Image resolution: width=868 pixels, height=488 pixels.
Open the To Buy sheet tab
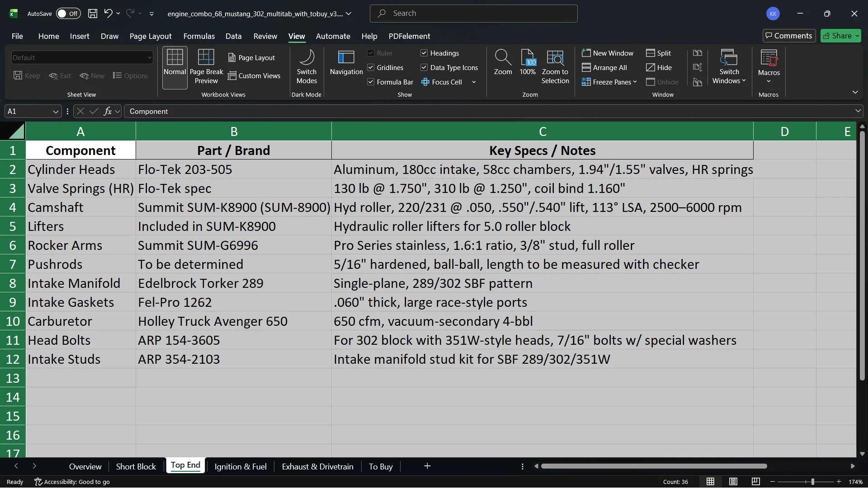[x=381, y=466]
